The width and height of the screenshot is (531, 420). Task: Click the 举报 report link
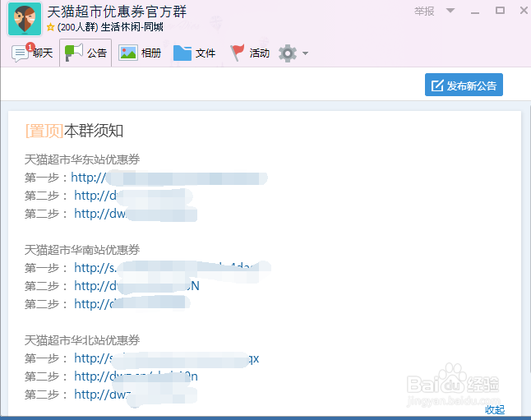[424, 12]
